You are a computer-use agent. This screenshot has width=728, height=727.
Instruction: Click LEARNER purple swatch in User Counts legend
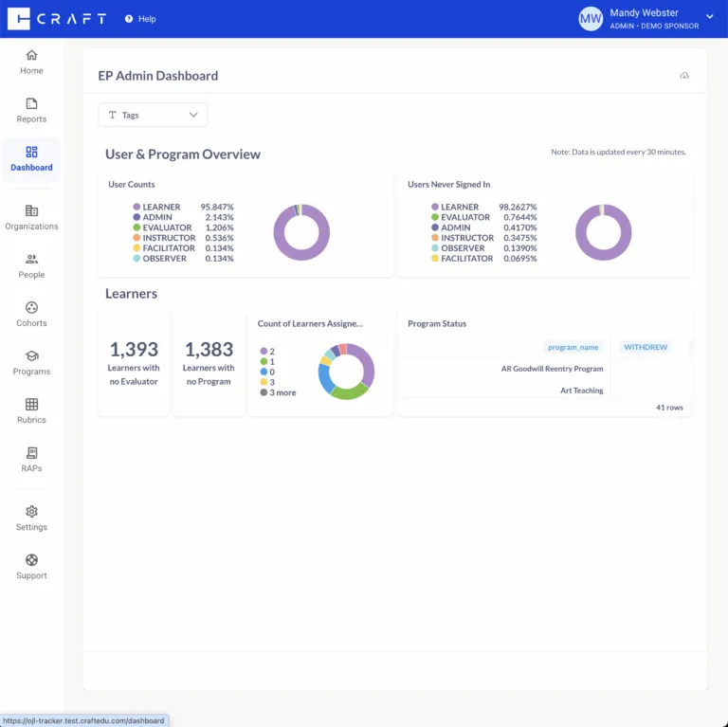136,207
